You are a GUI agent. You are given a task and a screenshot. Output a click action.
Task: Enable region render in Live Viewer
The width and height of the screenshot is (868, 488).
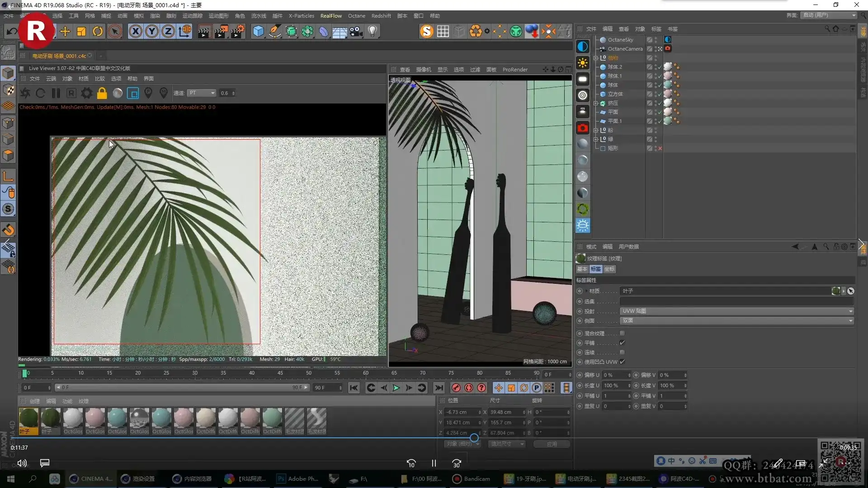133,93
